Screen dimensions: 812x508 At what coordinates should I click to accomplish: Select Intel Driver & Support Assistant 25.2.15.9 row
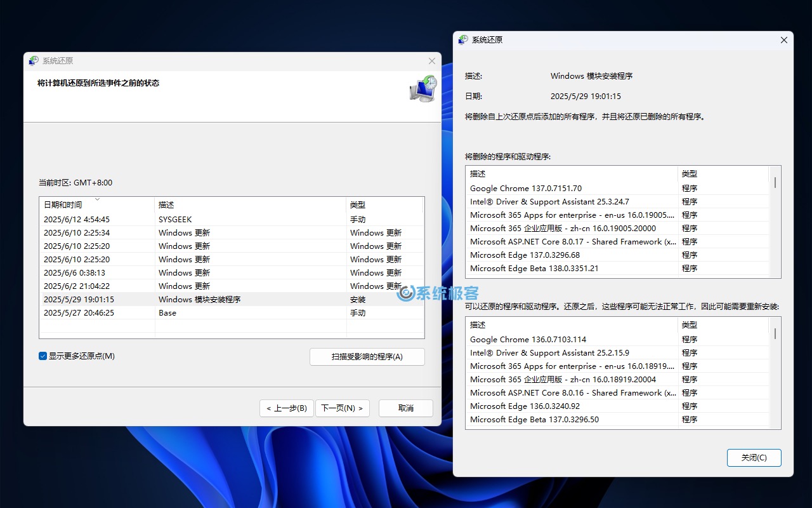(617, 353)
